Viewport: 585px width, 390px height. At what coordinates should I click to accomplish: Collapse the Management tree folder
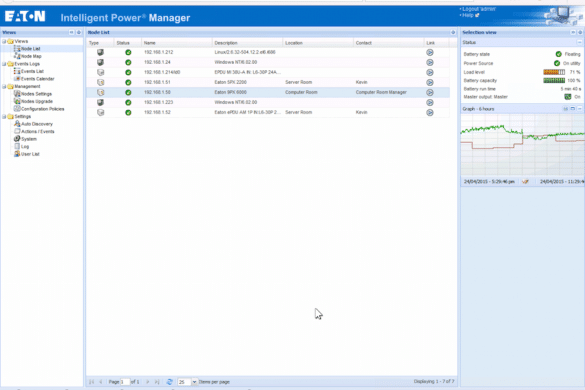pyautogui.click(x=4, y=87)
